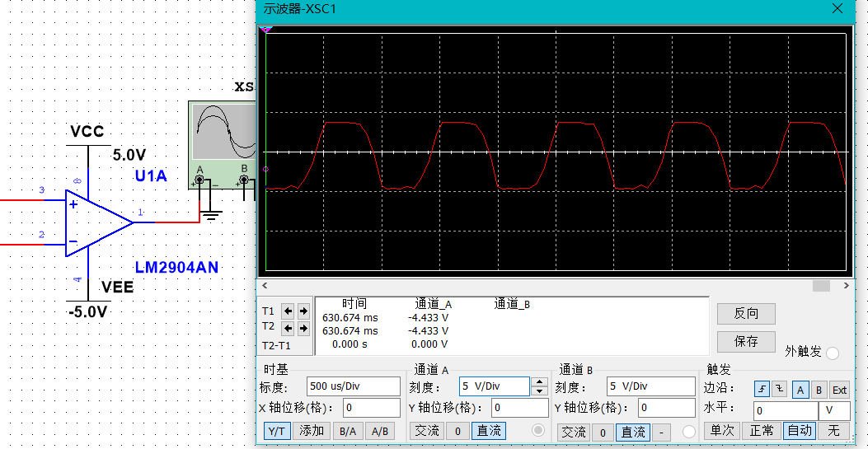Click the scroll-left arrow below waveform

pyautogui.click(x=265, y=286)
